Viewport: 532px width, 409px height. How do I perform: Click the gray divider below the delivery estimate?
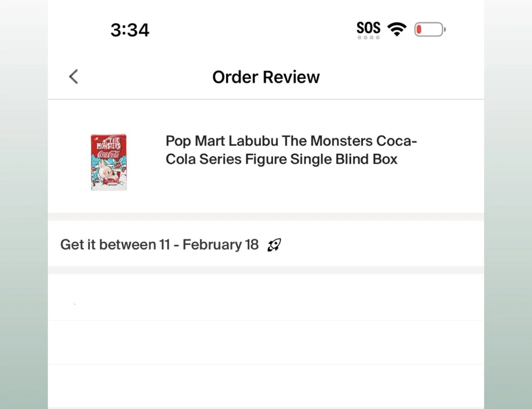(266, 270)
